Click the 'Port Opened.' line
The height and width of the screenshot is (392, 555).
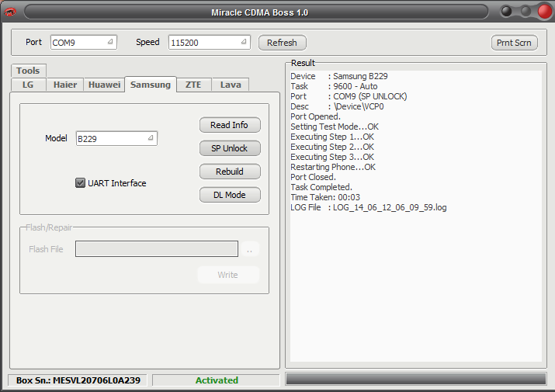tap(315, 116)
